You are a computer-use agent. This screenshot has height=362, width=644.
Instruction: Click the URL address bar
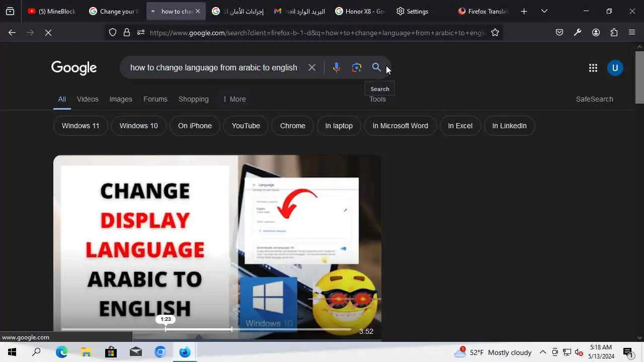[x=318, y=33]
